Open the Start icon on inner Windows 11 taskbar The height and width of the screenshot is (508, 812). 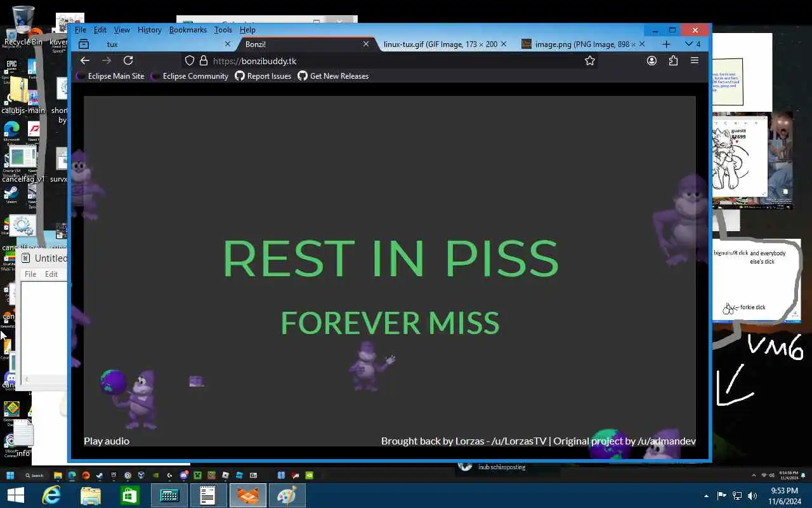tap(10, 475)
